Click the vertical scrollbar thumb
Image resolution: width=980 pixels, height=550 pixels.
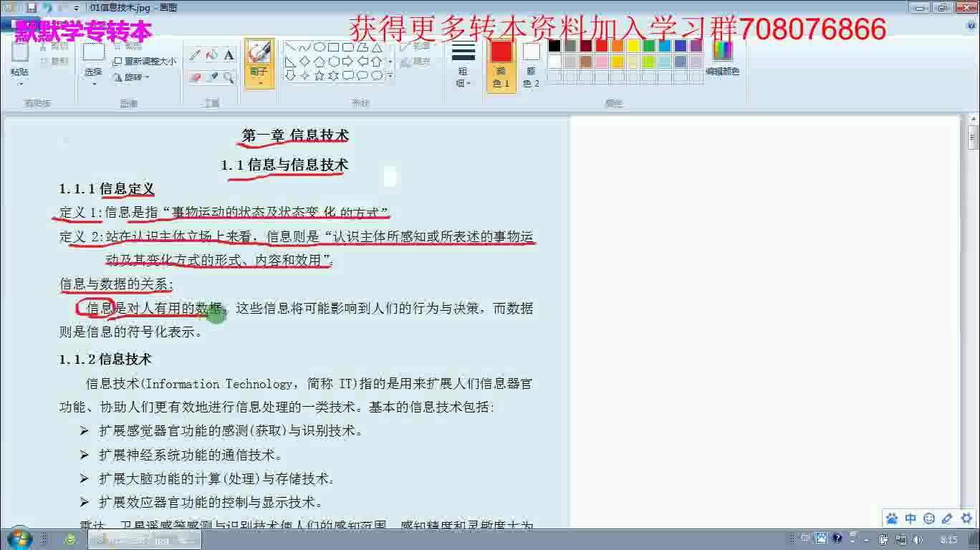click(x=973, y=137)
